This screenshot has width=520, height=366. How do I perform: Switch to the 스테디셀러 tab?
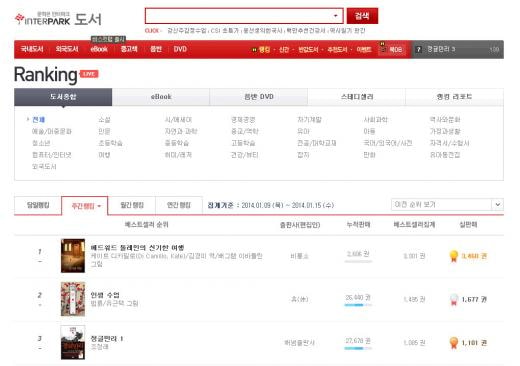[x=357, y=97]
